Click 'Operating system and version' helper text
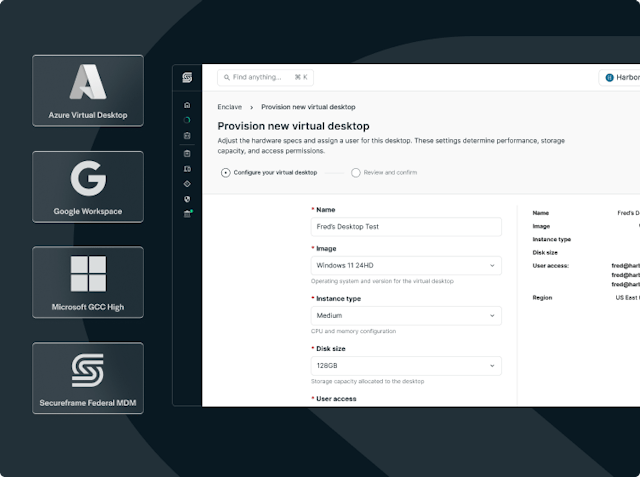Screen dimensions: 640x477 (x=382, y=281)
